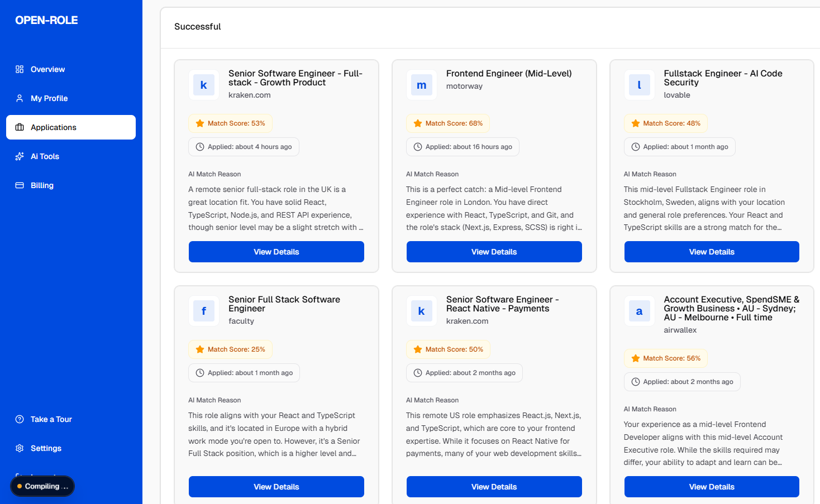
Task: Click airwallex 'a' company logo
Action: point(639,311)
